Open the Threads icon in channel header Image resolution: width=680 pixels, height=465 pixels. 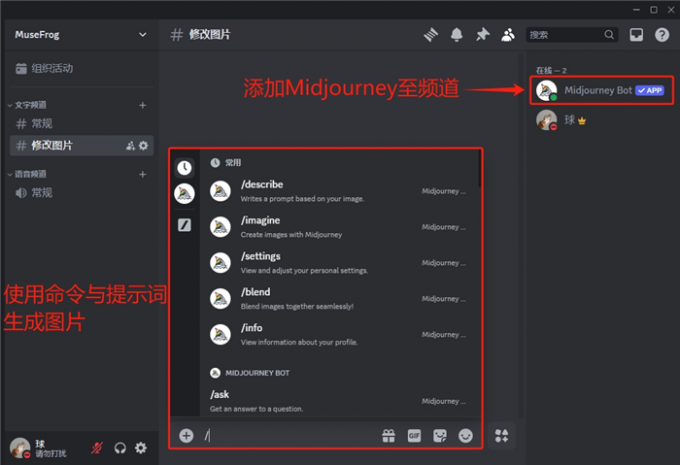pyautogui.click(x=431, y=35)
